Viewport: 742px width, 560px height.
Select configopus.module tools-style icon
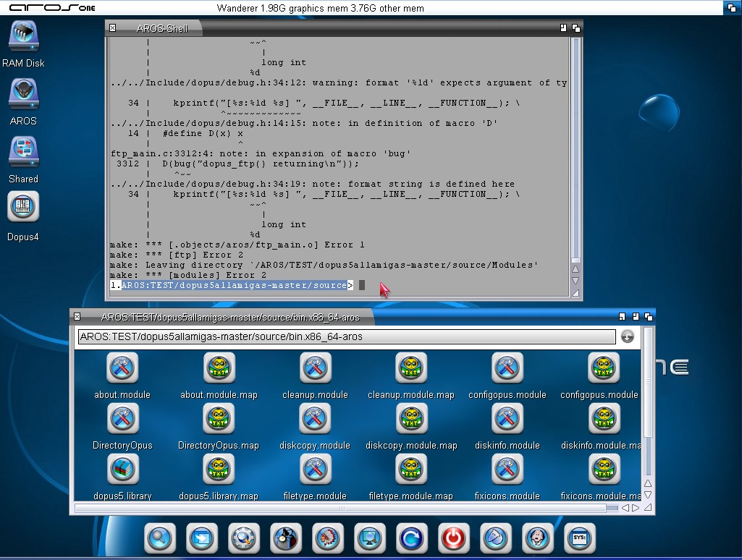coord(507,368)
